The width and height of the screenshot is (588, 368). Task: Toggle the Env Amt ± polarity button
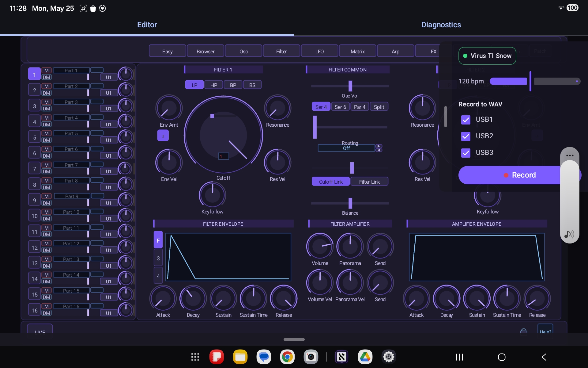click(163, 136)
